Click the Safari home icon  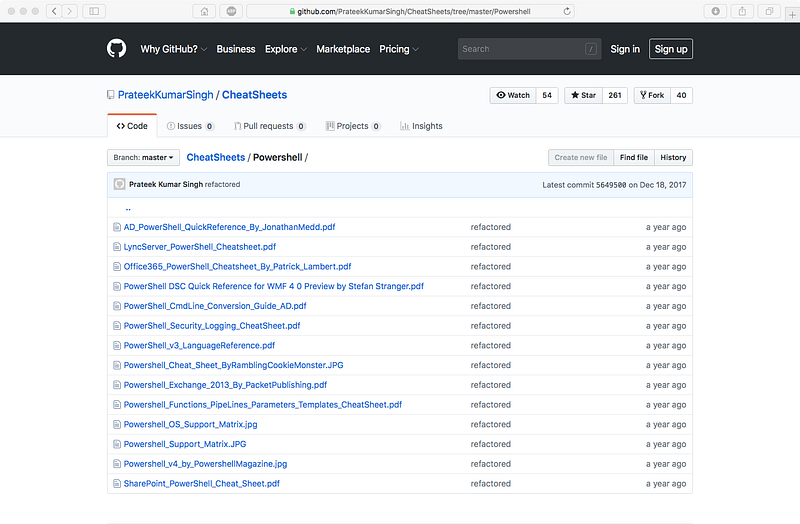click(x=204, y=11)
